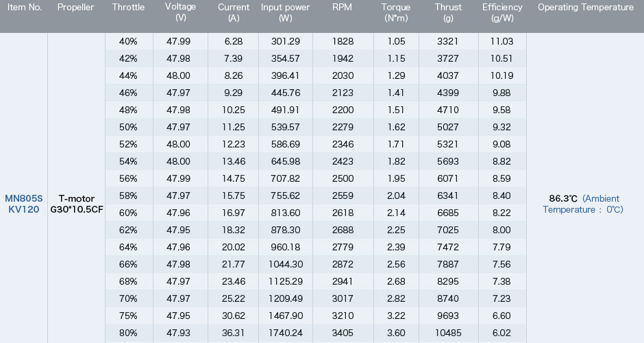This screenshot has height=343, width=644.
Task: Select the Throttle column header
Action: (128, 7)
